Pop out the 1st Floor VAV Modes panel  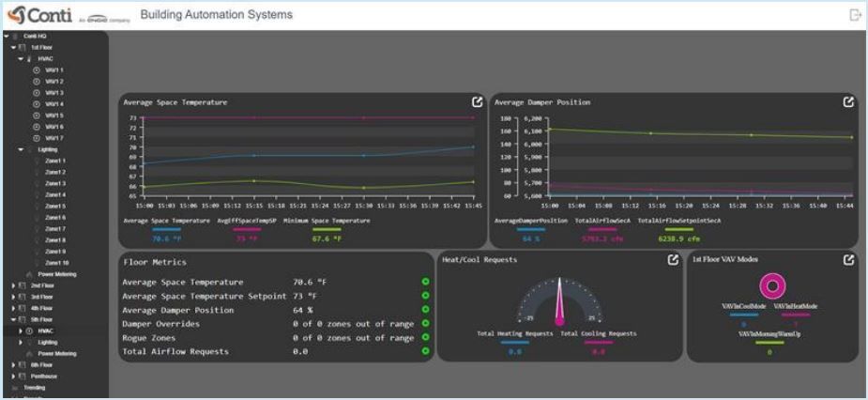848,260
